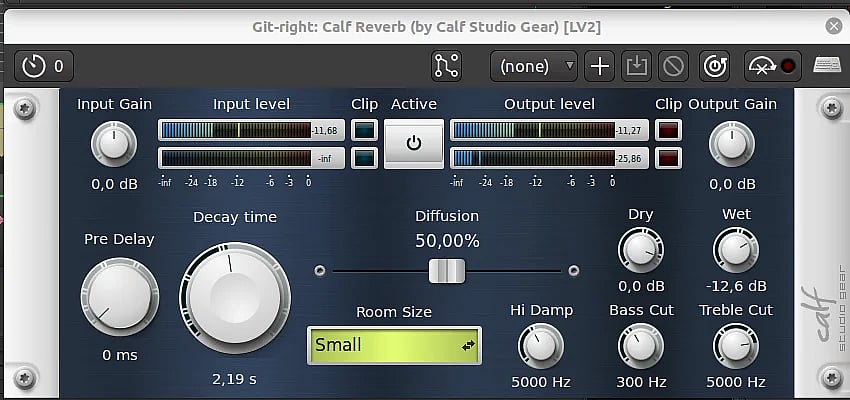This screenshot has width=850, height=400.
Task: Click the Pre Delay value 0 ms
Action: (120, 356)
